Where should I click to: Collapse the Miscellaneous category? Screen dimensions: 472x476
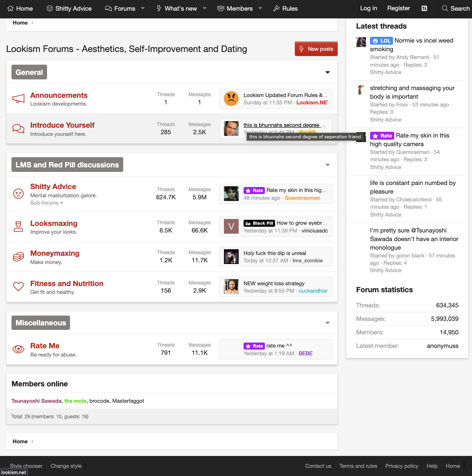pos(327,323)
